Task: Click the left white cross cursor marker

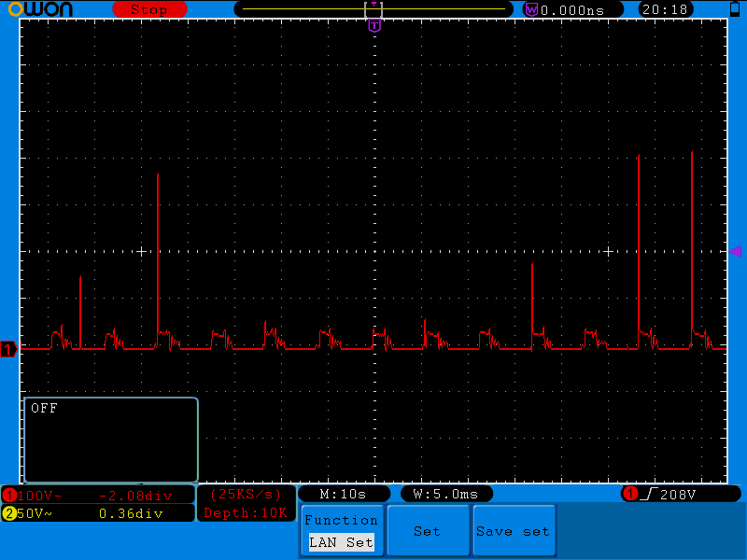Action: tap(142, 251)
